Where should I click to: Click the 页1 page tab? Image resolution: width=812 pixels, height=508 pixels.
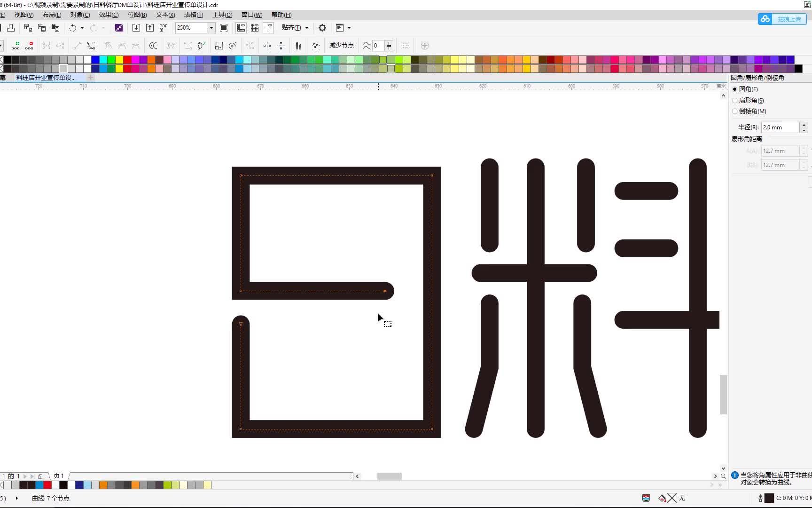(x=59, y=476)
